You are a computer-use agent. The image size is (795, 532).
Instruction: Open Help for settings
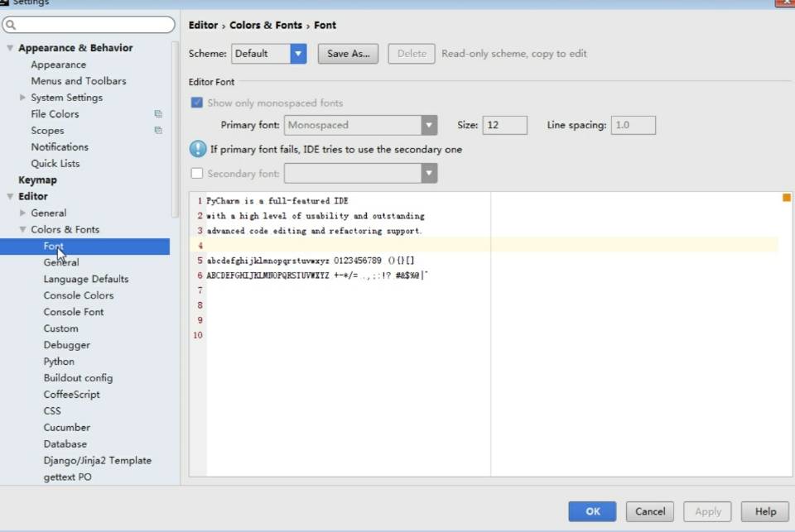pos(765,511)
